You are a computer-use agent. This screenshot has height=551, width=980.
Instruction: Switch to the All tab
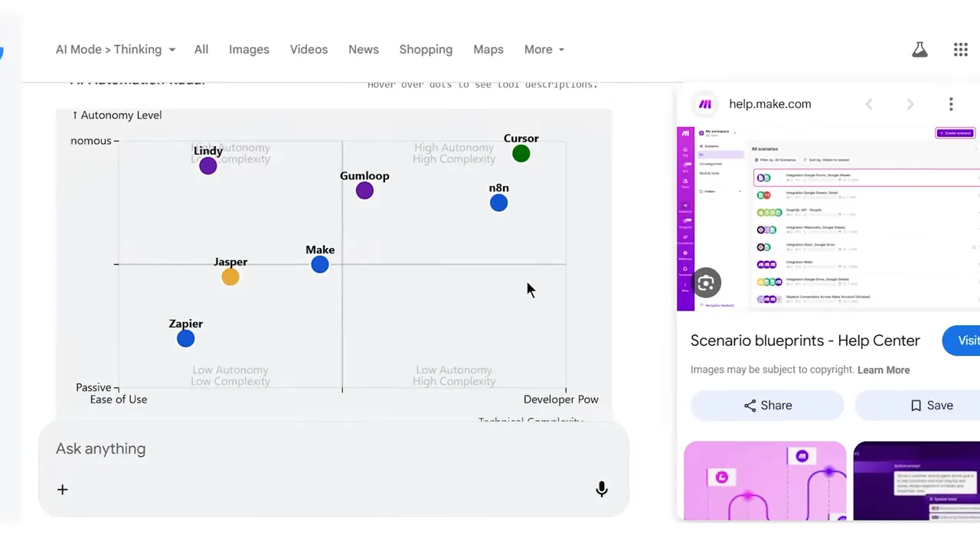pyautogui.click(x=201, y=50)
